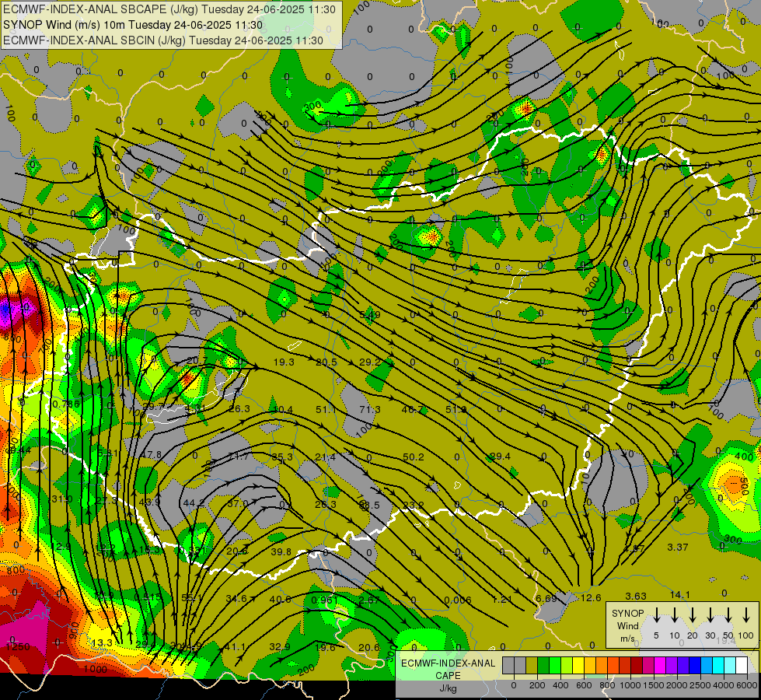Click the map value '34.6'
The height and width of the screenshot is (700, 761).
click(x=236, y=598)
